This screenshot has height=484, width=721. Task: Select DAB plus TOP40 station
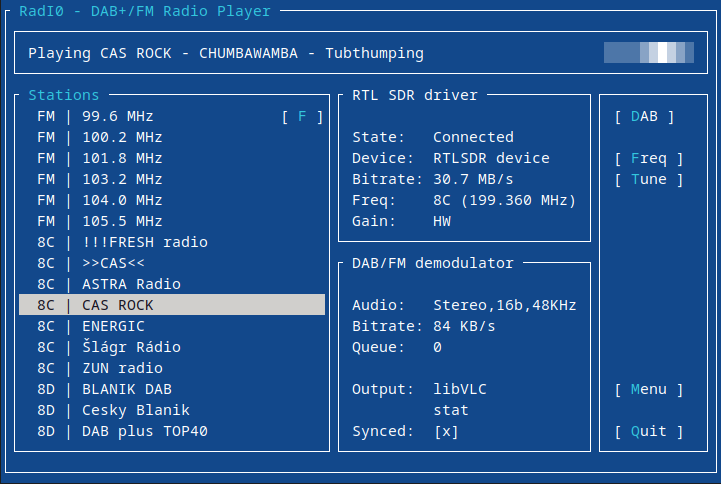point(172,431)
